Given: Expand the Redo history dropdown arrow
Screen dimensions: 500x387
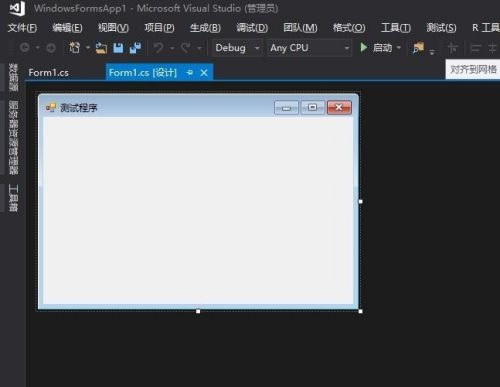Looking at the screenshot, I should click(x=199, y=48).
